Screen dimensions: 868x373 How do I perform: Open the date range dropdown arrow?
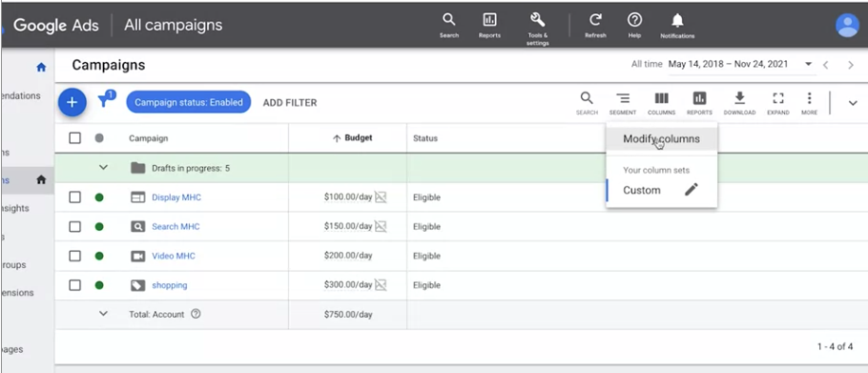pos(808,64)
